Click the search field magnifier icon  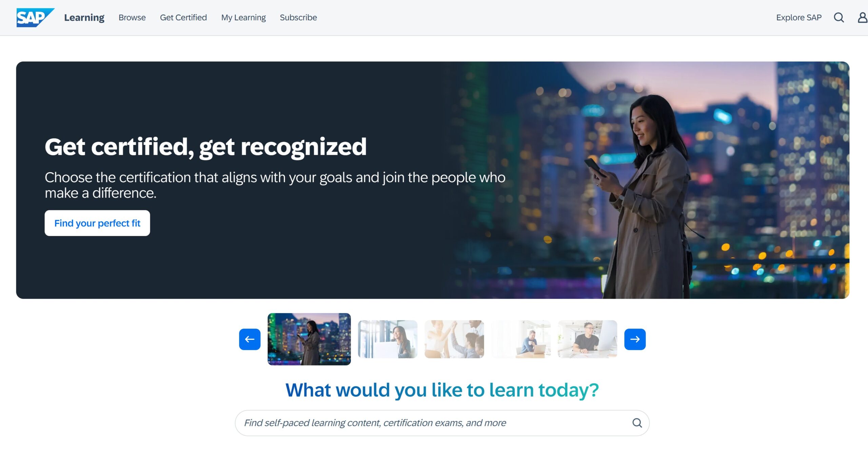(637, 423)
